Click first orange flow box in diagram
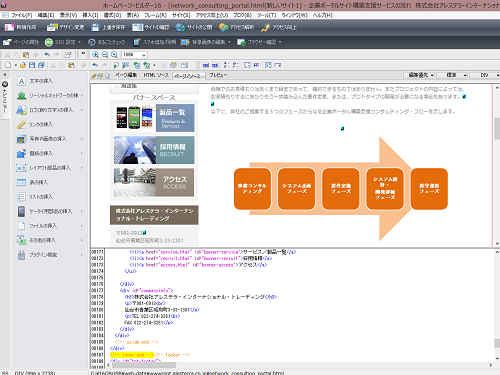Screen dimensions: 500x375 pos(252,189)
